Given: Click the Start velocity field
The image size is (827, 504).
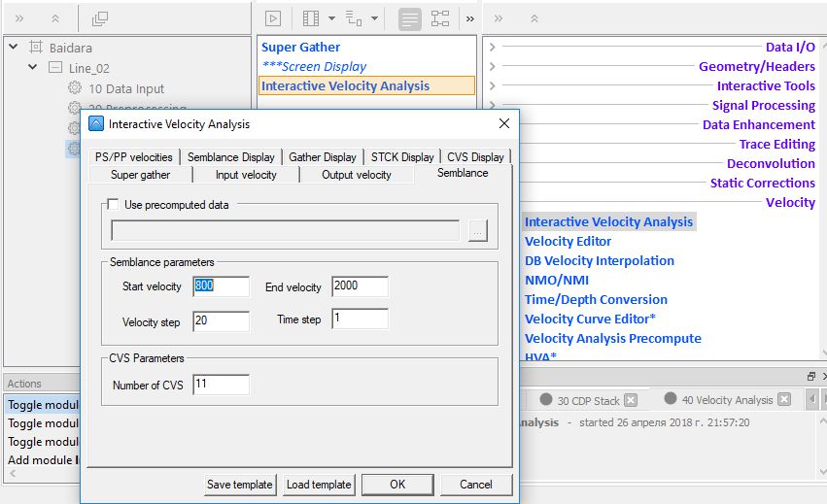Looking at the screenshot, I should [221, 286].
